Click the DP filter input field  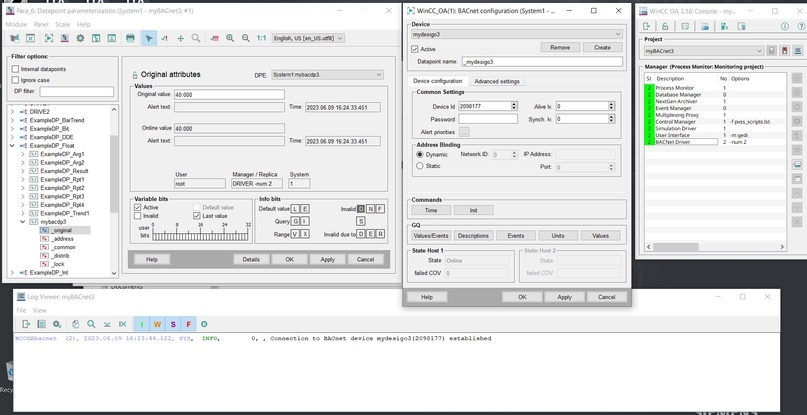(77, 91)
